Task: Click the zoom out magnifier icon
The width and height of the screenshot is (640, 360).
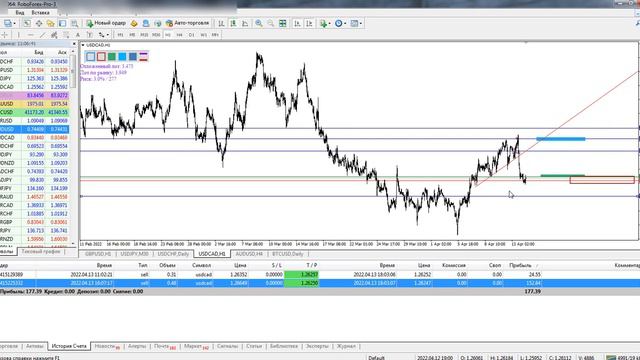Action: [271, 23]
